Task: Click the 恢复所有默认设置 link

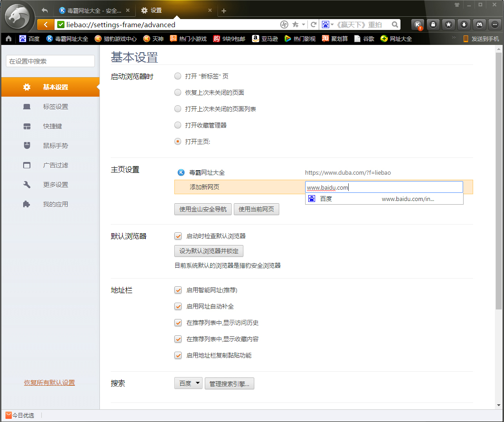Action: (49, 383)
